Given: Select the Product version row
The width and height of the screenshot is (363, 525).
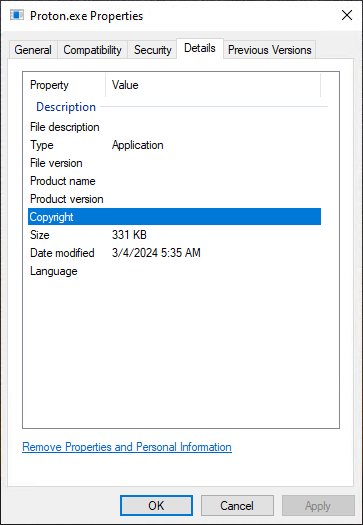Looking at the screenshot, I should coord(174,199).
